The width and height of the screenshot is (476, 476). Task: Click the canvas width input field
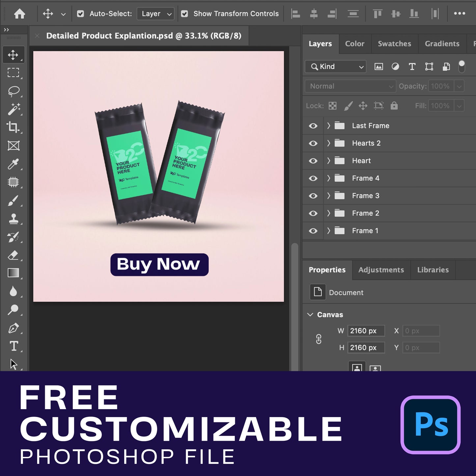click(x=366, y=331)
